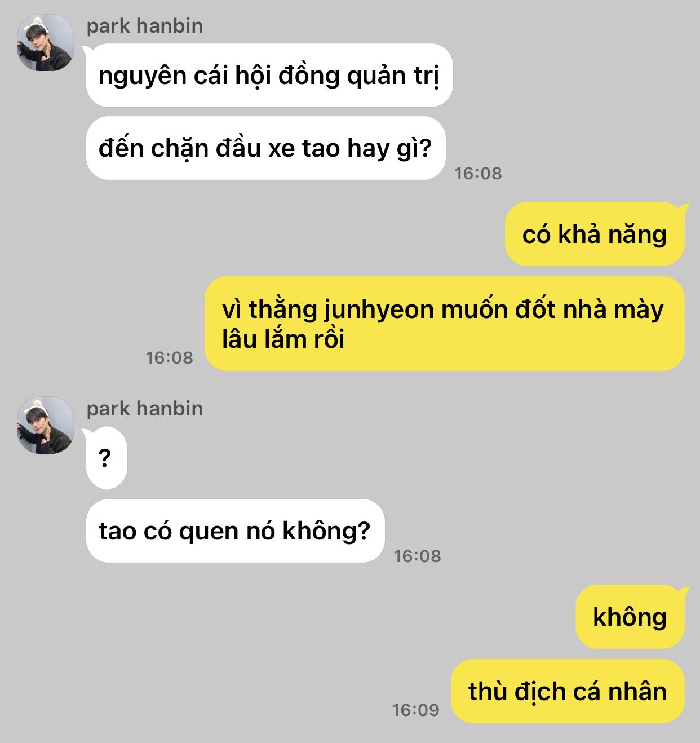The height and width of the screenshot is (743, 700).
Task: Click the 16:08 timestamp beside 'đến chặn đầu xe'
Action: point(479,173)
